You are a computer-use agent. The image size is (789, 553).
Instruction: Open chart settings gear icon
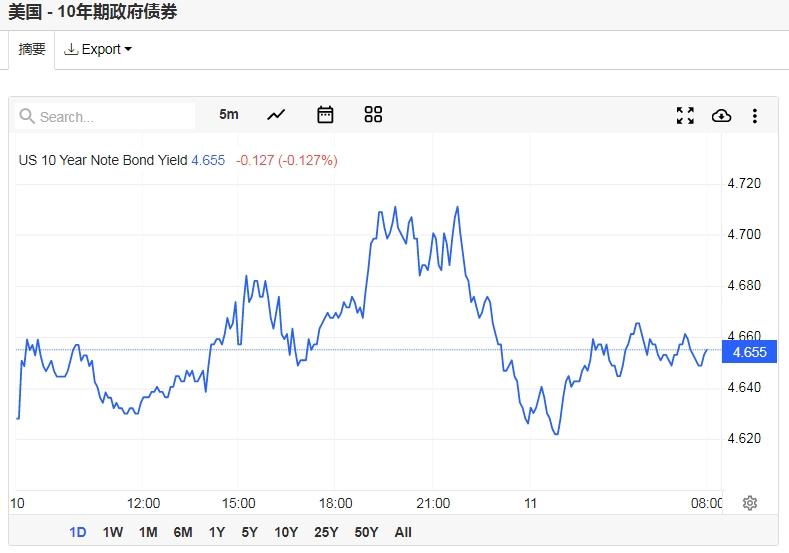[750, 503]
